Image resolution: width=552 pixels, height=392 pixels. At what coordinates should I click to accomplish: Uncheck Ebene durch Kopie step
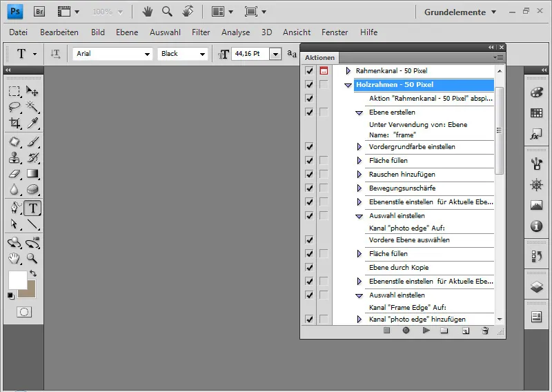pyautogui.click(x=309, y=267)
